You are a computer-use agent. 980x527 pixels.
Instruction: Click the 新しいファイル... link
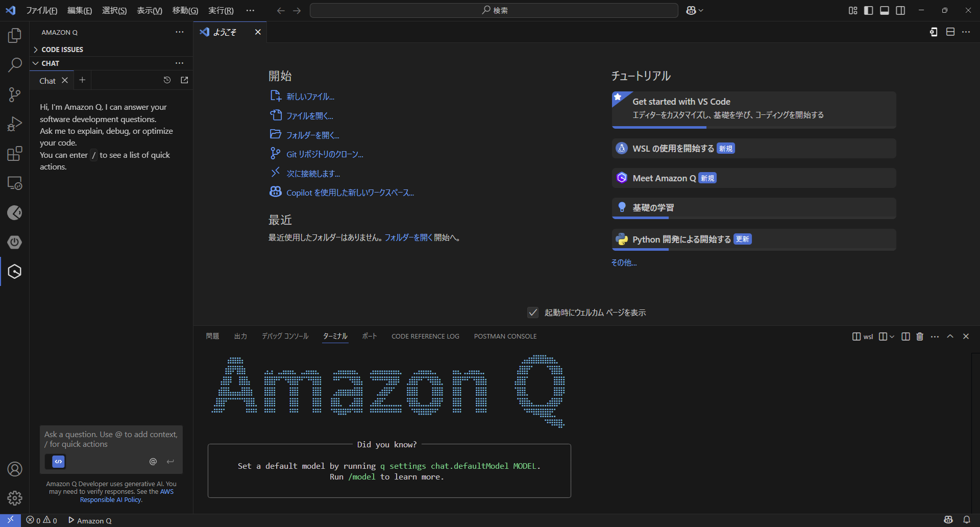point(310,97)
